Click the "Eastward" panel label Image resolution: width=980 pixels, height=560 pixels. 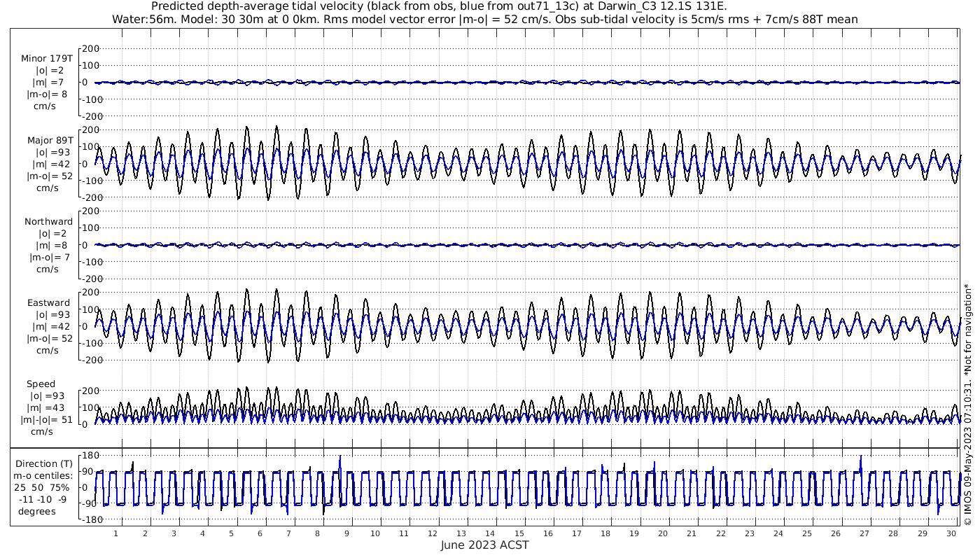click(x=48, y=302)
